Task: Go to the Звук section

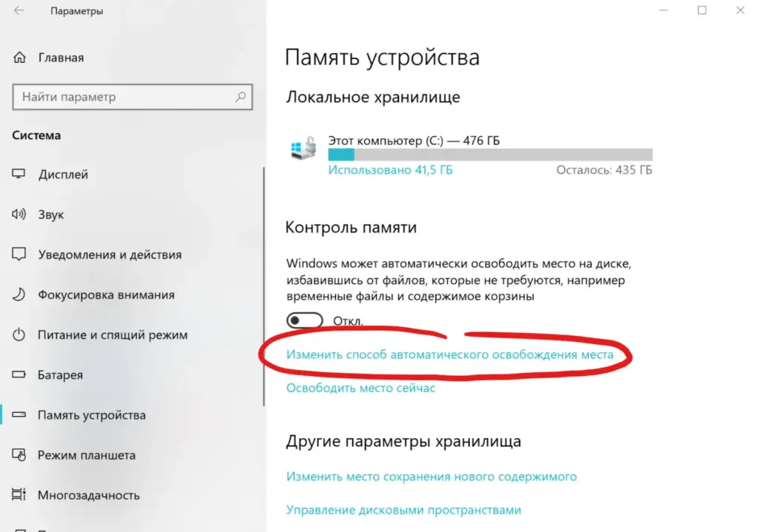Action: (x=51, y=215)
